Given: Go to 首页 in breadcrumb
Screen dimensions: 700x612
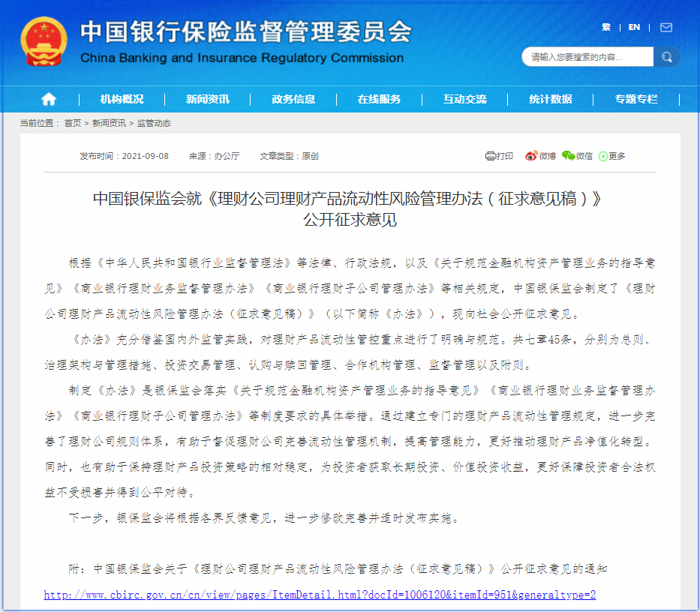Looking at the screenshot, I should click(x=73, y=123).
